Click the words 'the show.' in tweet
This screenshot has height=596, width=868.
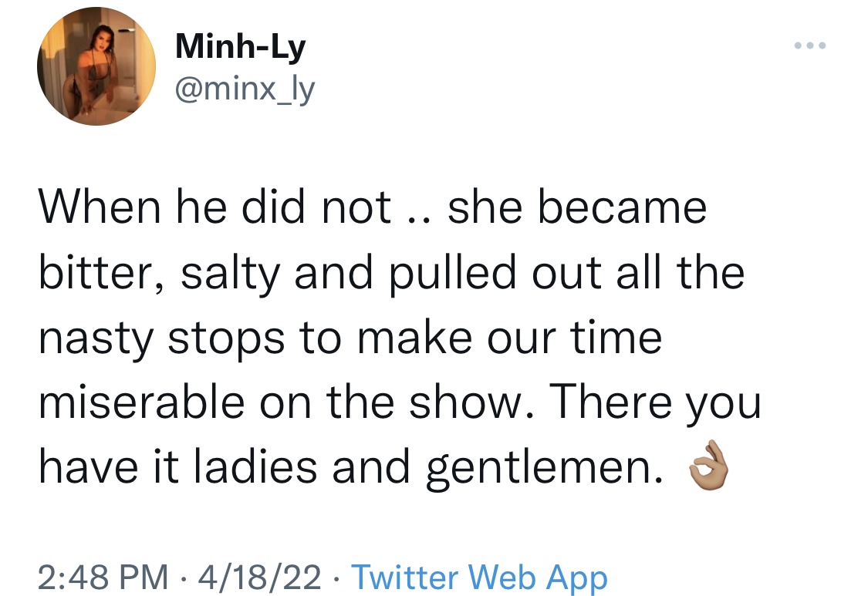(431, 402)
